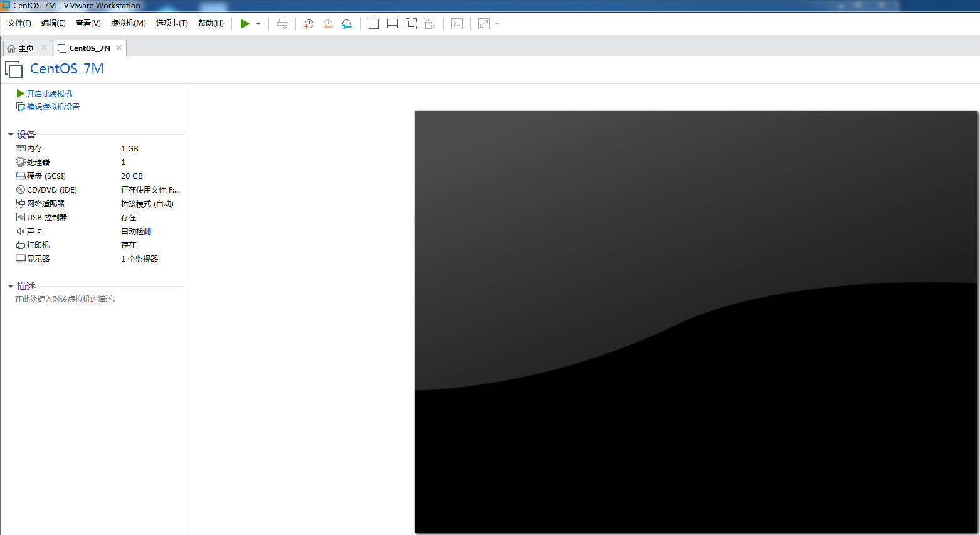
Task: Click the Unity mode toolbar icon
Action: click(430, 24)
